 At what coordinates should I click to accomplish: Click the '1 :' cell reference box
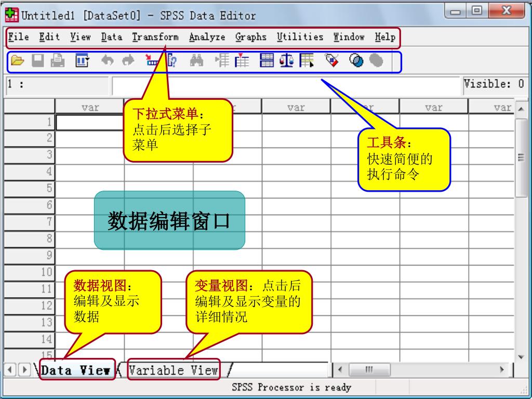[56, 86]
